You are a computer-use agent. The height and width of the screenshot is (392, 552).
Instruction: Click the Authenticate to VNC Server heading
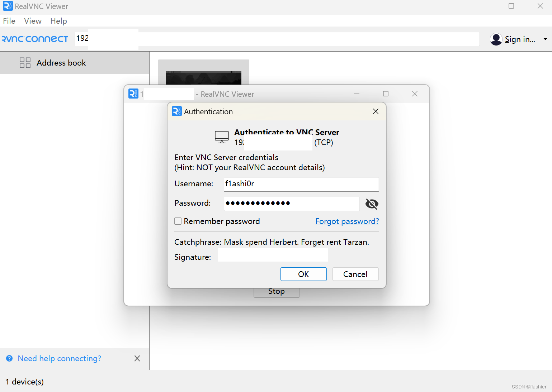(287, 132)
